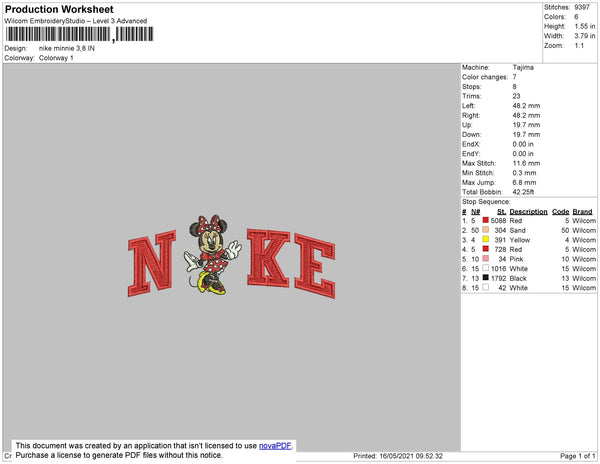The height and width of the screenshot is (464, 600).
Task: Click the embroidered letter E
Action: point(315,266)
